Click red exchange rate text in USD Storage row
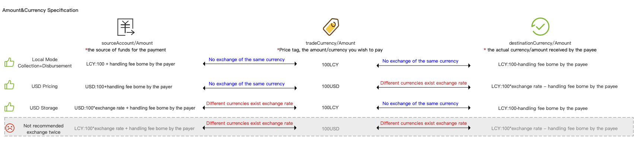 click(x=249, y=104)
